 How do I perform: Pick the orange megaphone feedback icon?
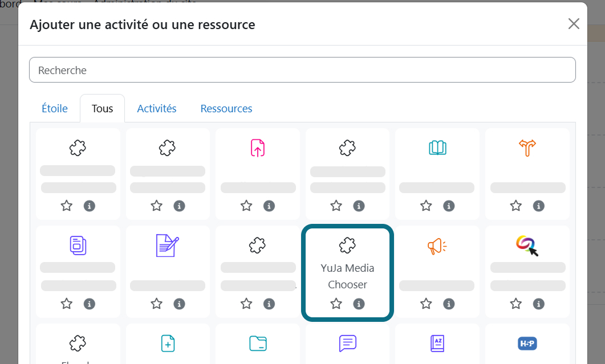tap(437, 246)
